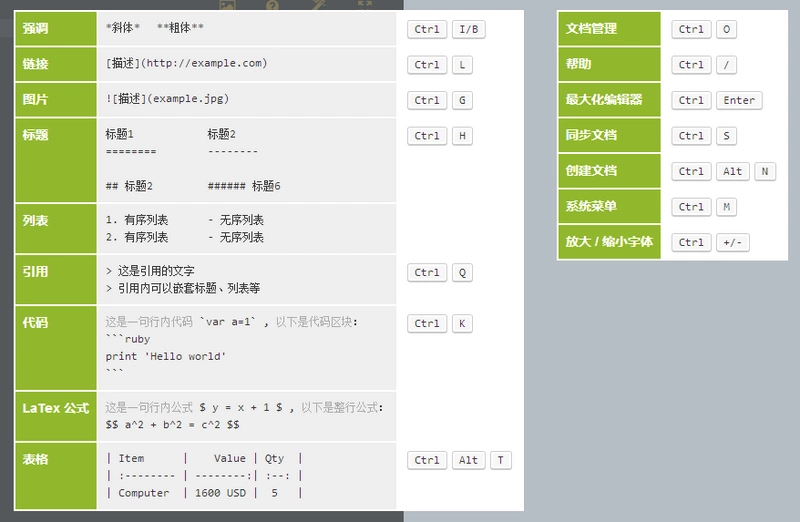Click the T key cap for tables
800x522 pixels.
[x=501, y=460]
